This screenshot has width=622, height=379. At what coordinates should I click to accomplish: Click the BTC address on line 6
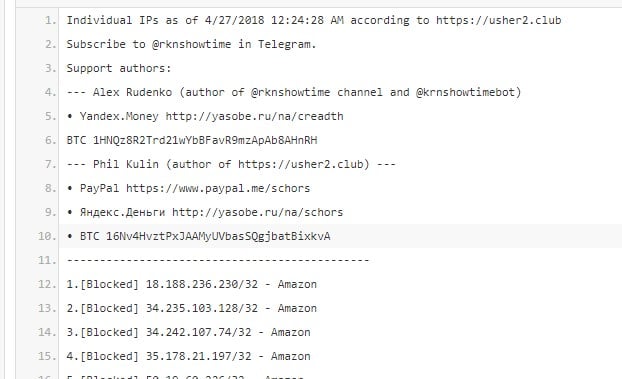[x=205, y=140]
